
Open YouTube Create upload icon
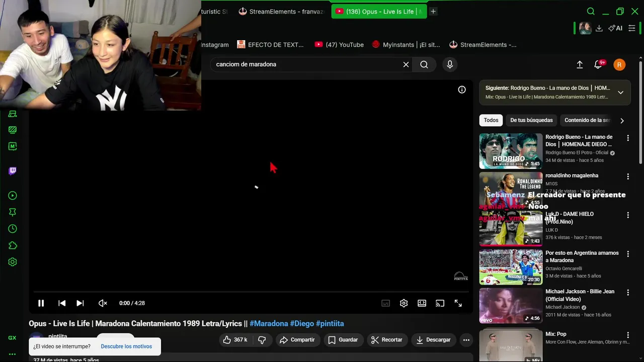[580, 64]
